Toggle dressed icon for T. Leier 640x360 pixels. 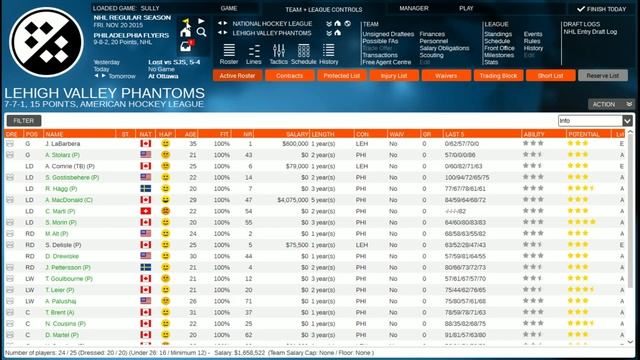[10, 290]
